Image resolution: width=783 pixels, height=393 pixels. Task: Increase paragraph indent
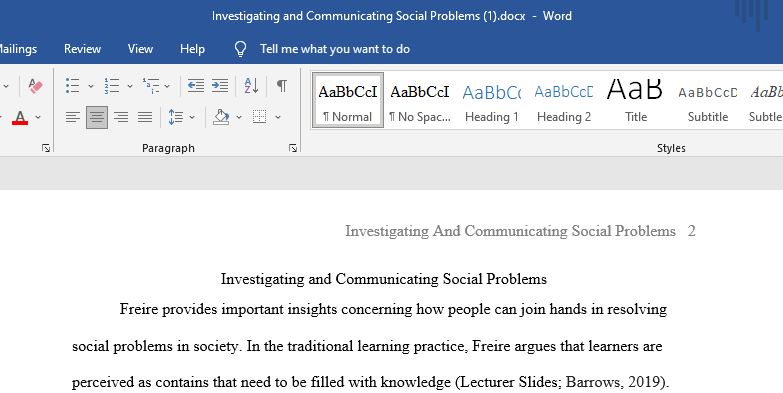coord(220,86)
